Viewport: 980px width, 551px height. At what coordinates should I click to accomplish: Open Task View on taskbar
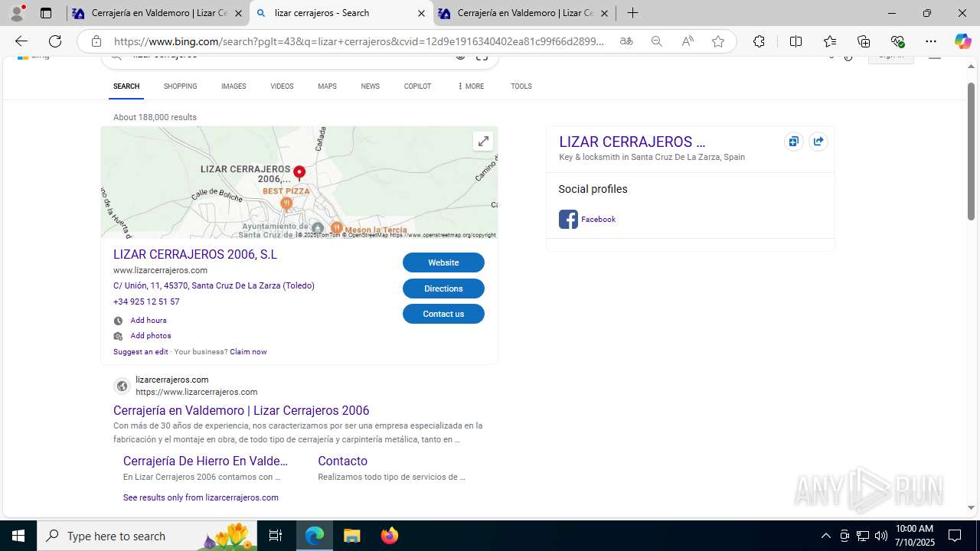click(x=276, y=536)
